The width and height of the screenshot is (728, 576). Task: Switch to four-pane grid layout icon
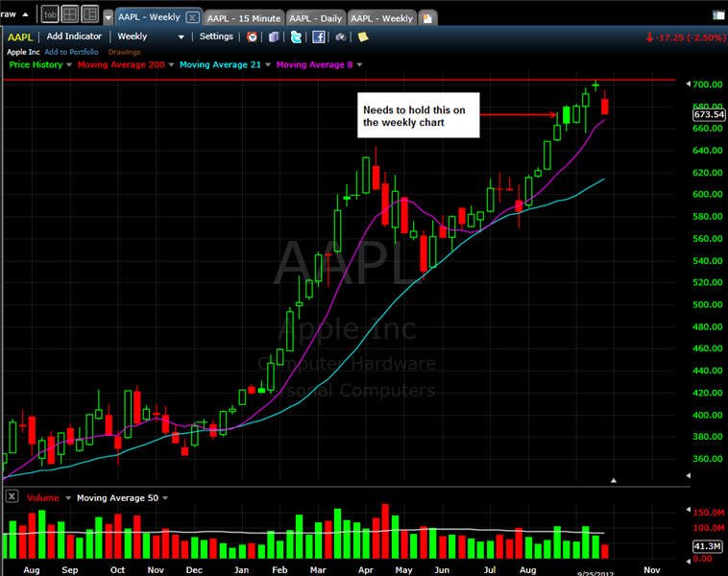(x=70, y=14)
